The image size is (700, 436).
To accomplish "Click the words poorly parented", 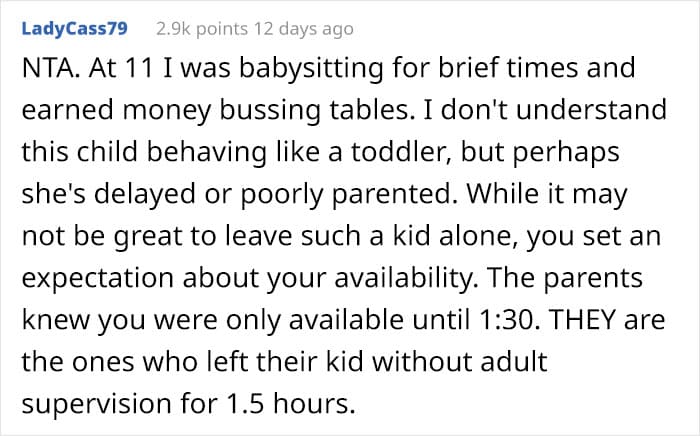I will 349,194.
